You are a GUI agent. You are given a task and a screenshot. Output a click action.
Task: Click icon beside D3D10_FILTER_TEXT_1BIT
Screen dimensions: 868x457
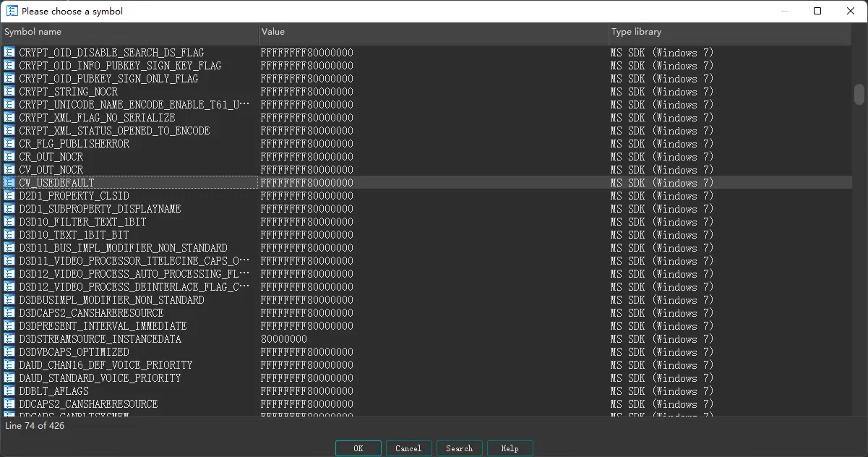point(9,222)
